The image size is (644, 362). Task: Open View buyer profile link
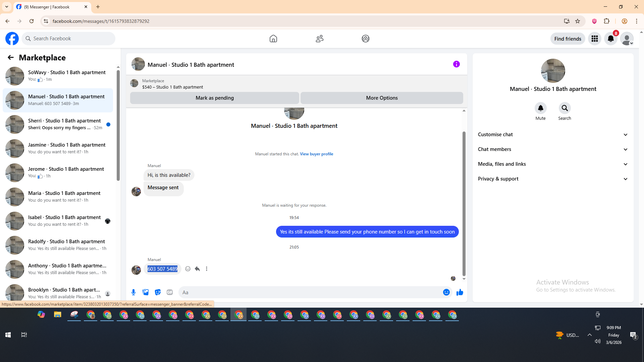(316, 154)
